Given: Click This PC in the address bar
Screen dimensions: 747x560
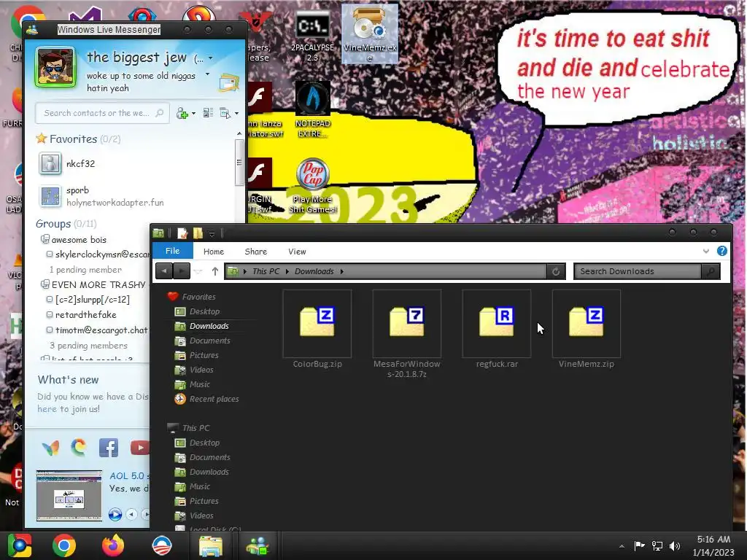Looking at the screenshot, I should point(266,271).
